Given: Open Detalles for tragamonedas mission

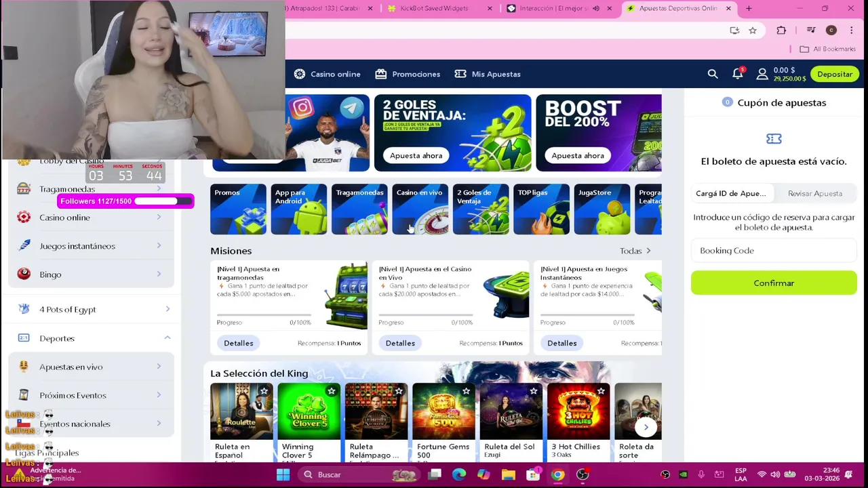Looking at the screenshot, I should coord(239,343).
